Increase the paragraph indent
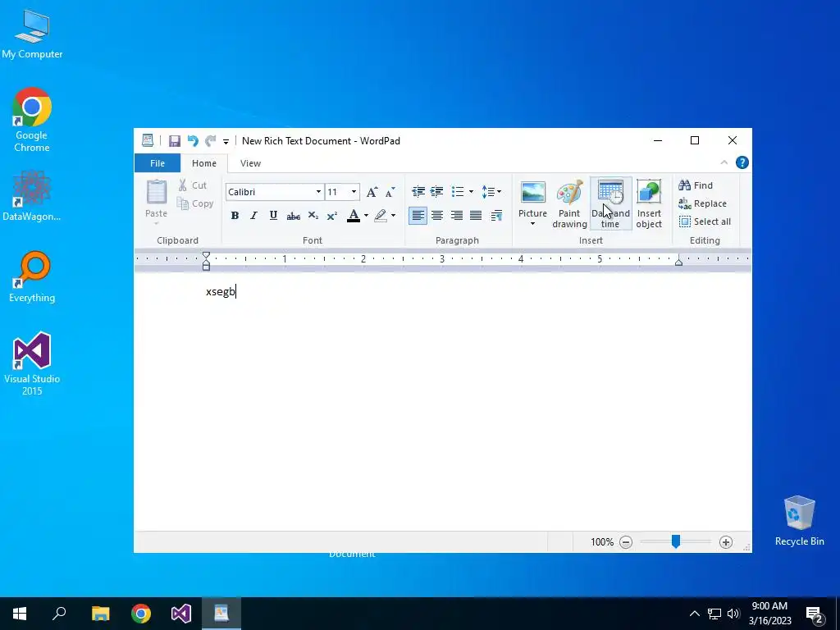 pos(437,191)
